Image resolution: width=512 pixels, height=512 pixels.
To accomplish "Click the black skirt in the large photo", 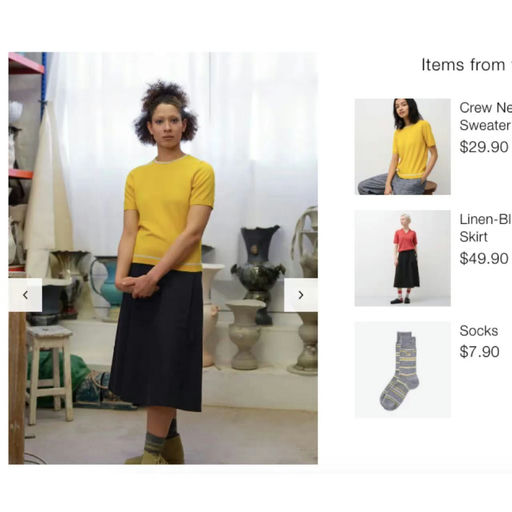I will (157, 337).
